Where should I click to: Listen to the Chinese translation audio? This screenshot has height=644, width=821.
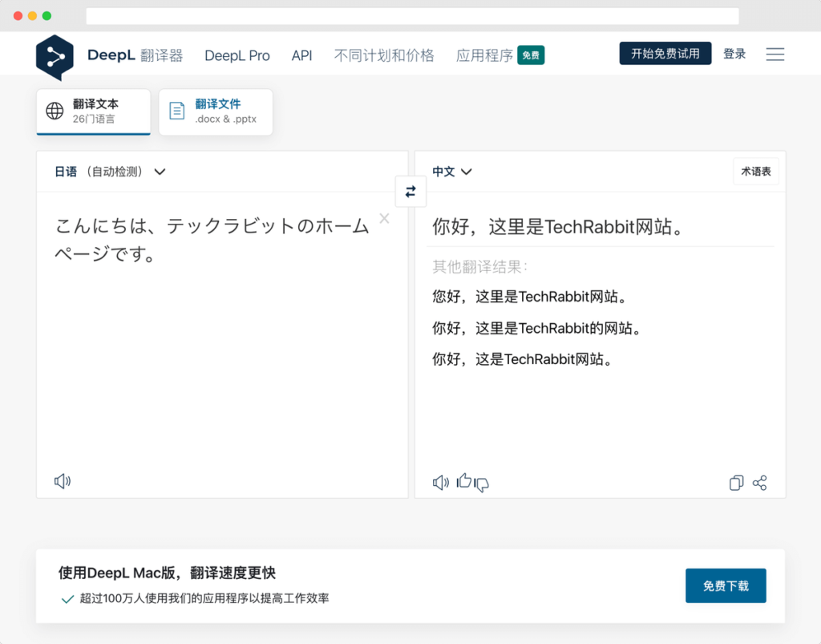440,482
